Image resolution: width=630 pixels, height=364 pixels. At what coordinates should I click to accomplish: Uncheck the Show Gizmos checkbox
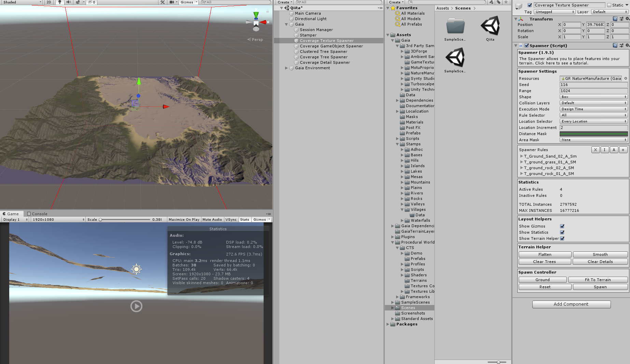point(562,226)
